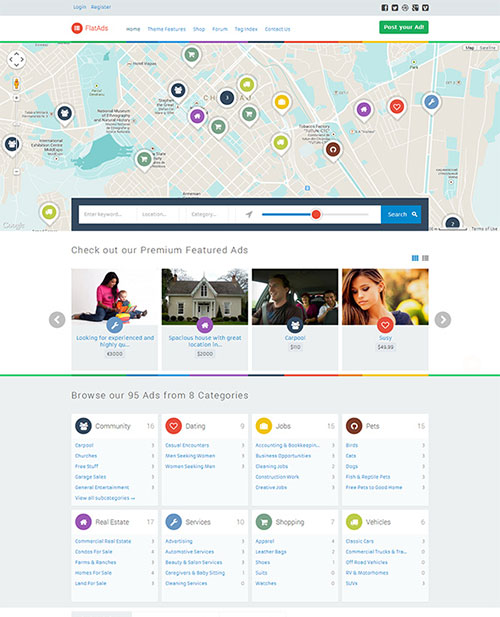Click the yellow jobs briefcase map marker
Viewport: 500px width, 617px height.
(x=282, y=104)
